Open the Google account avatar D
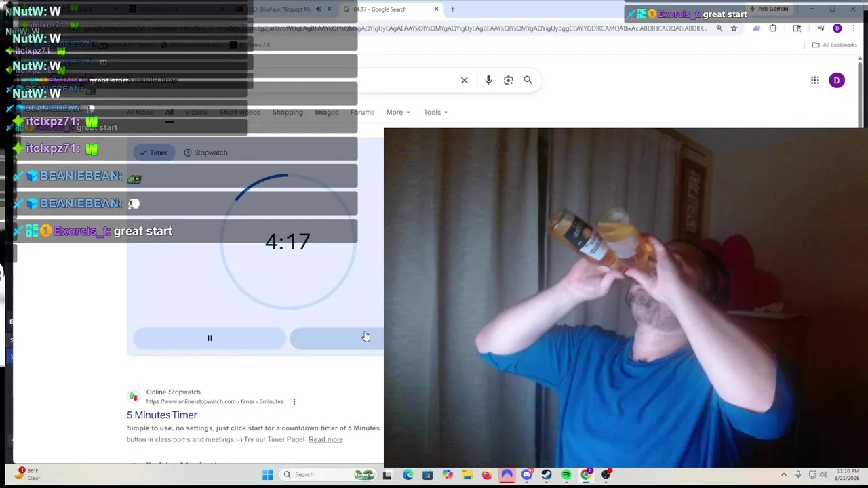The width and height of the screenshot is (868, 488). click(x=837, y=80)
